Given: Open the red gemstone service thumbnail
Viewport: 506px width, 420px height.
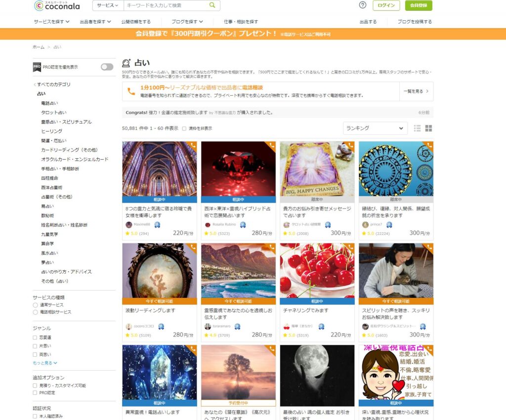Looking at the screenshot, I should (x=238, y=168).
